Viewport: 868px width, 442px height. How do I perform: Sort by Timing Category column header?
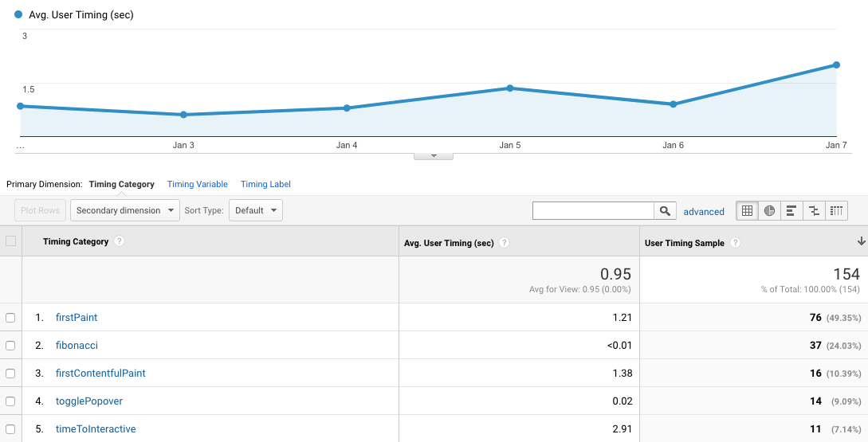tap(75, 241)
